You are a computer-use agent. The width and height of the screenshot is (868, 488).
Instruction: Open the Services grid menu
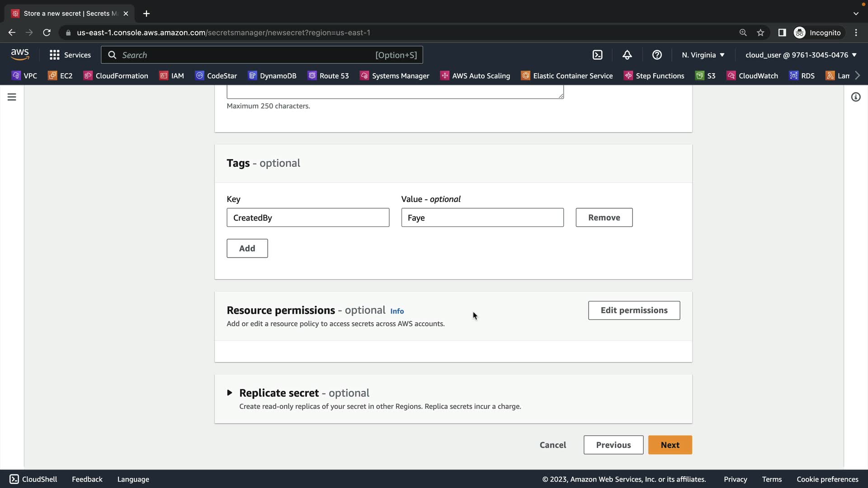pyautogui.click(x=70, y=55)
